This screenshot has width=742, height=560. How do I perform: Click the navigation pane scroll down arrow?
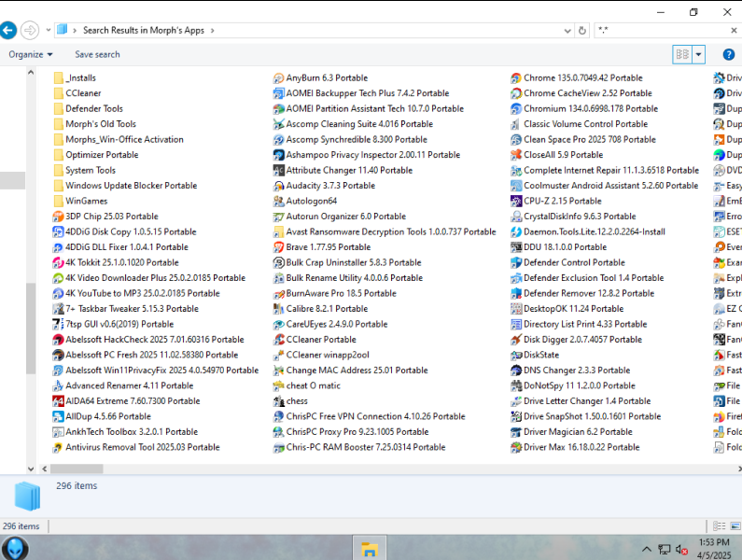[x=31, y=469]
